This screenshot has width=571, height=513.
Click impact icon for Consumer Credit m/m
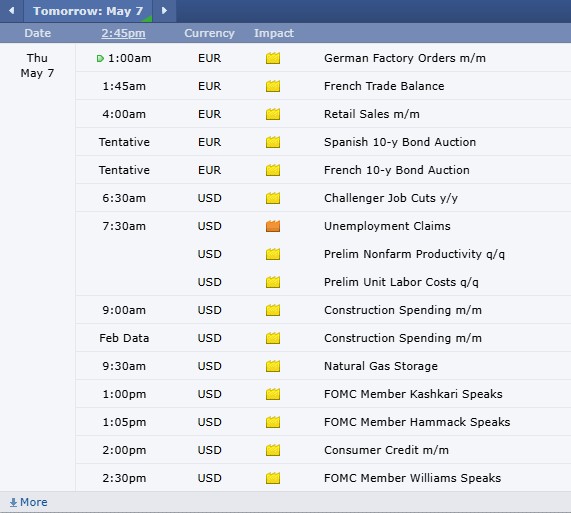273,450
